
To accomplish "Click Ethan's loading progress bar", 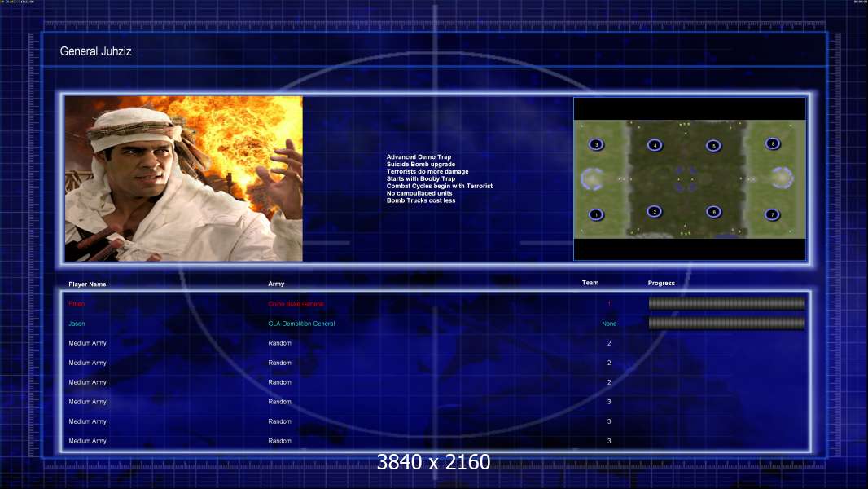I will 727,303.
